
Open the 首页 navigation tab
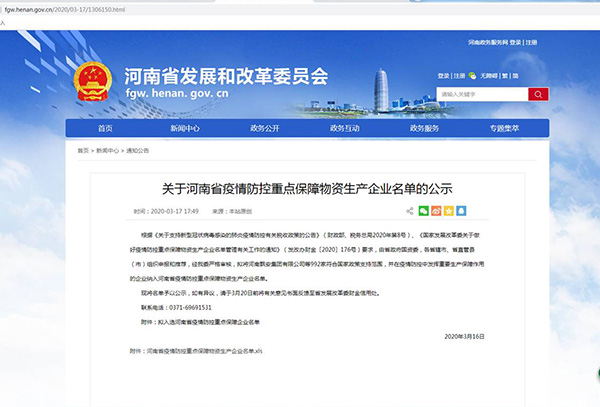105,129
